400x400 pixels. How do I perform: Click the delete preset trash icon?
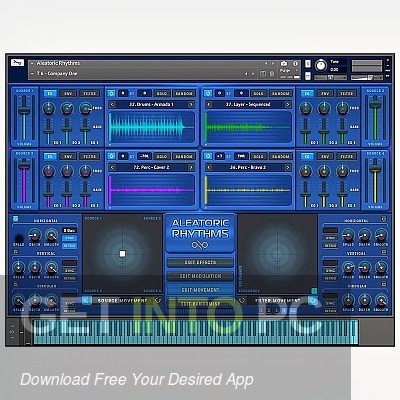tap(272, 74)
